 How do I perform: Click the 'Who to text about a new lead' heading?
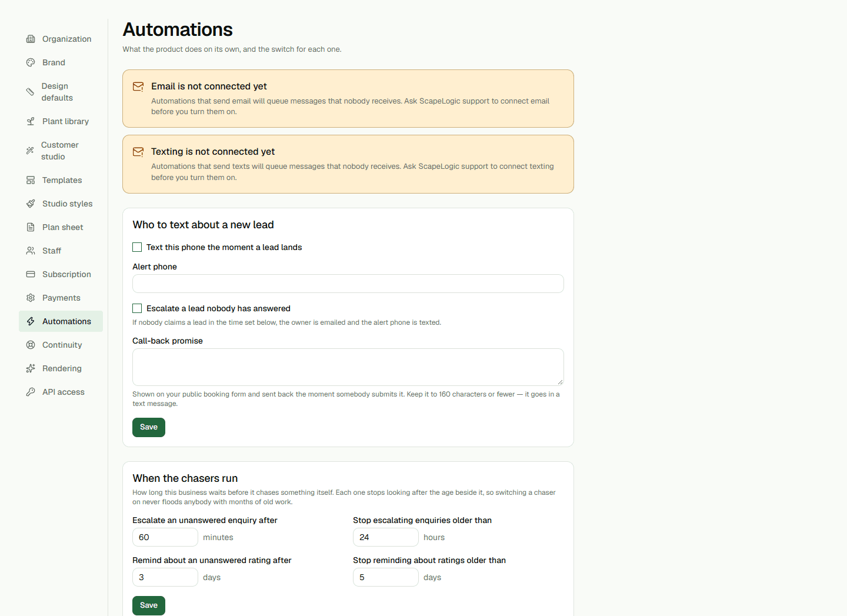click(203, 225)
